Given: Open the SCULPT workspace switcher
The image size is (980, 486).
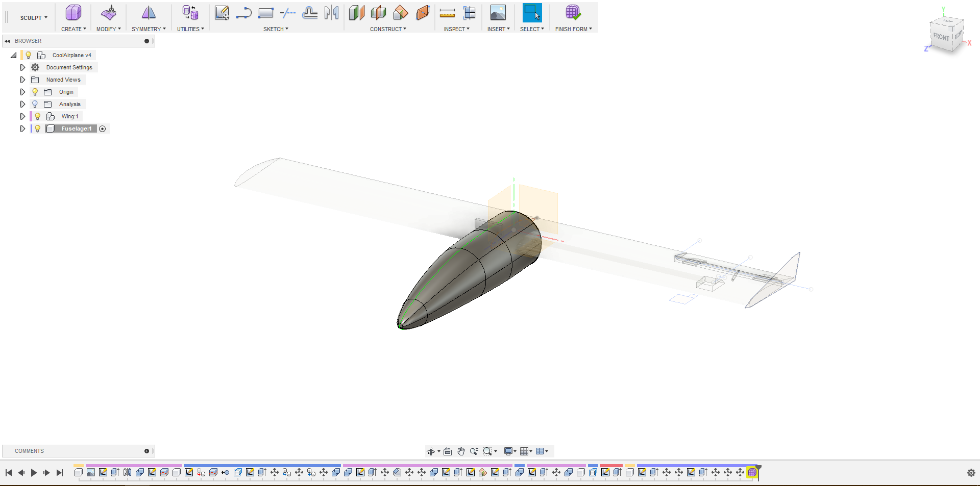Looking at the screenshot, I should (34, 18).
